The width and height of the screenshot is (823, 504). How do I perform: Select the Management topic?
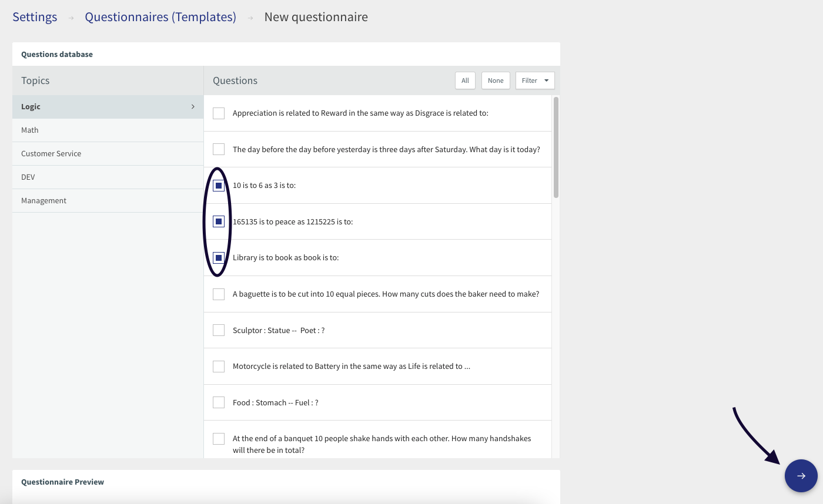click(x=108, y=200)
